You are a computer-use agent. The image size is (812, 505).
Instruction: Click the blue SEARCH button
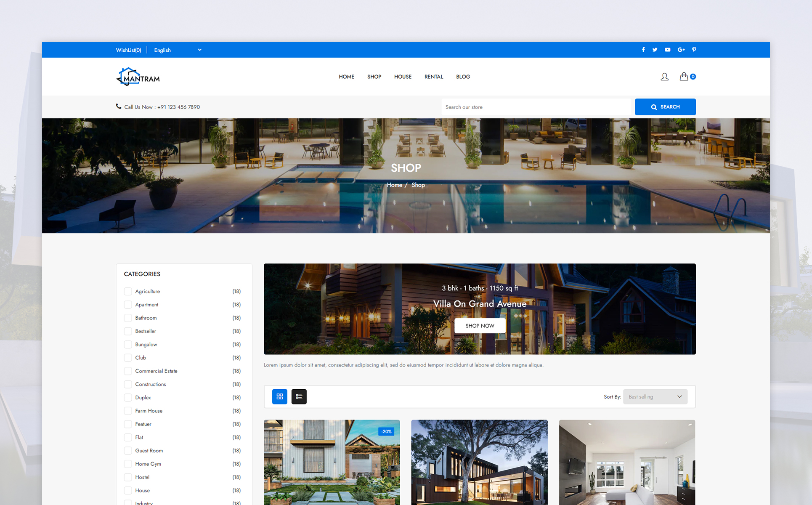pyautogui.click(x=665, y=107)
